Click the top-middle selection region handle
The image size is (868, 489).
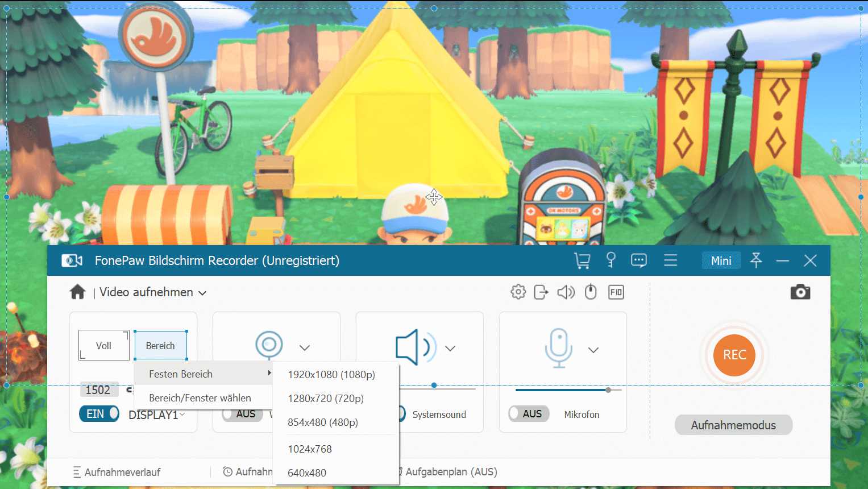tap(434, 9)
